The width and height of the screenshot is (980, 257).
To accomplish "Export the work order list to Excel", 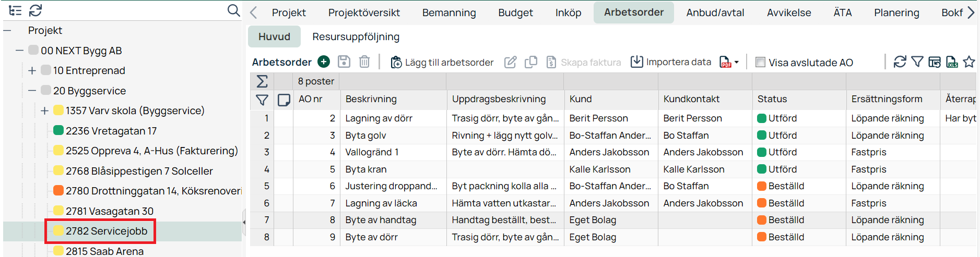I will tap(952, 62).
